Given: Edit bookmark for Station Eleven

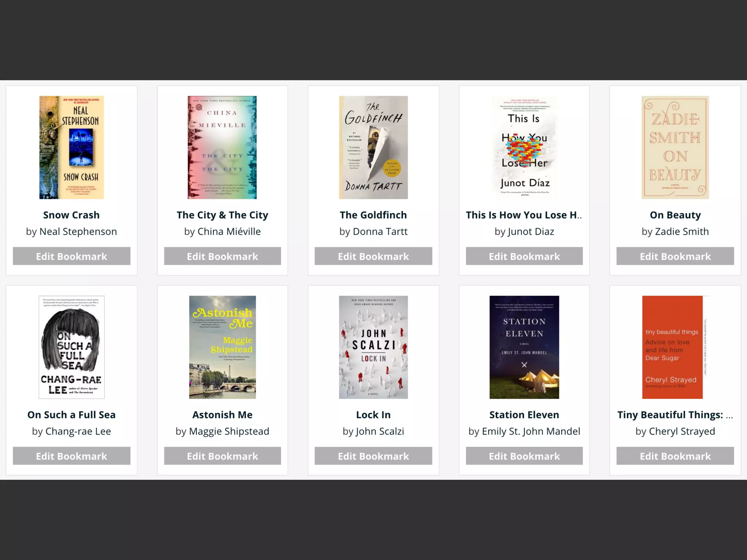Looking at the screenshot, I should pos(524,456).
